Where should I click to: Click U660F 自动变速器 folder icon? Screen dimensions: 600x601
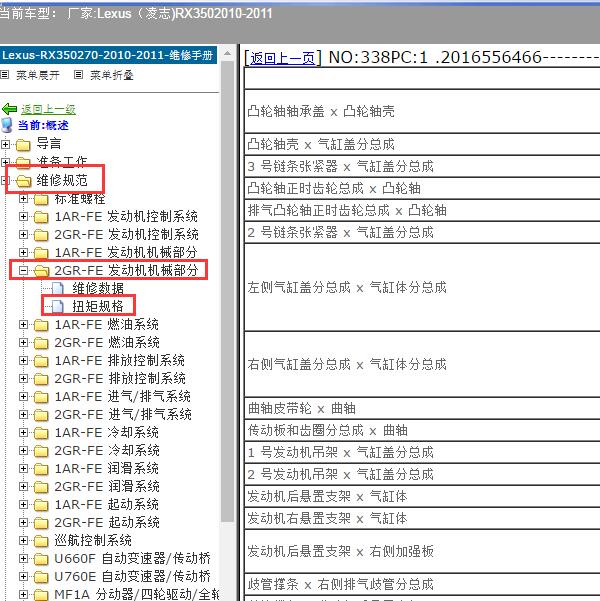[41, 558]
